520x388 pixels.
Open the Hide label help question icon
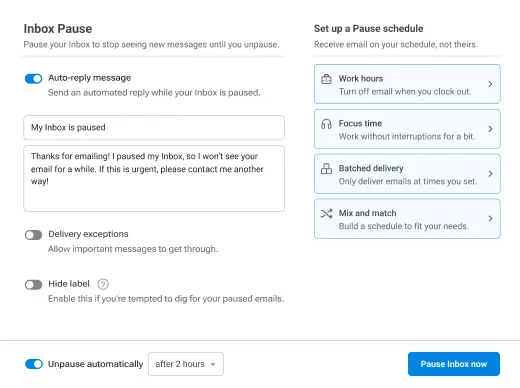click(x=103, y=284)
